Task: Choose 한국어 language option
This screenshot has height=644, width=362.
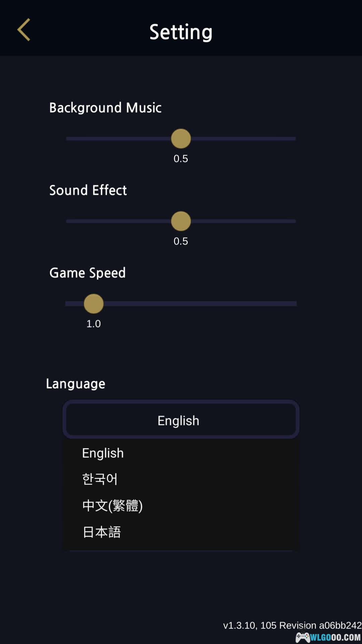Action: coord(100,479)
